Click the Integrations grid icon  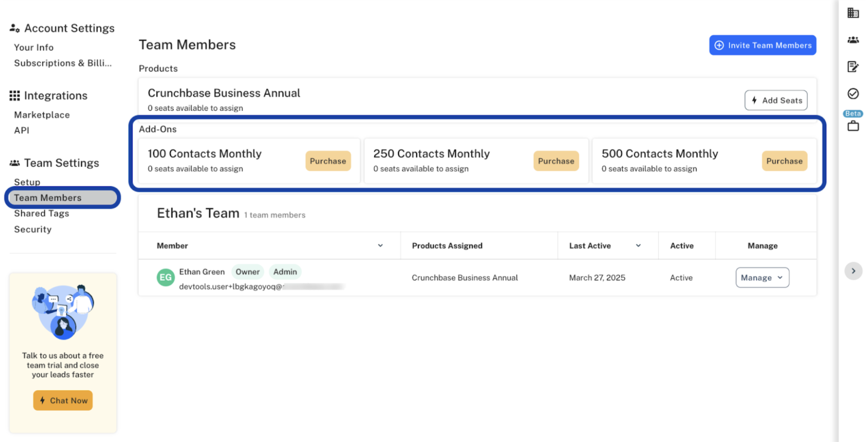pyautogui.click(x=14, y=95)
